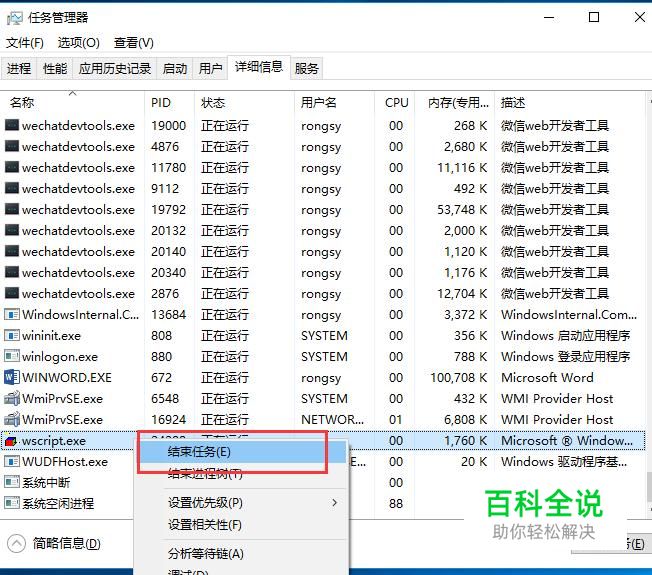This screenshot has height=575, width=652.
Task: Click icon of wechatdevtools.exe PID 19792
Action: [12, 209]
